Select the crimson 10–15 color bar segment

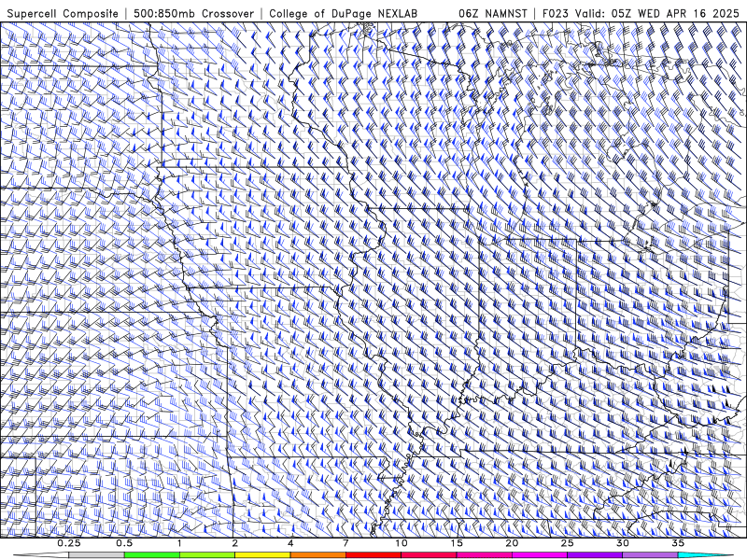coord(429,555)
